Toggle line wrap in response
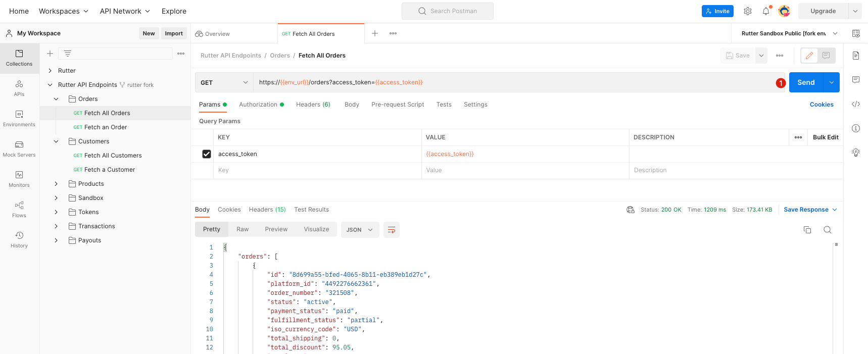 392,230
